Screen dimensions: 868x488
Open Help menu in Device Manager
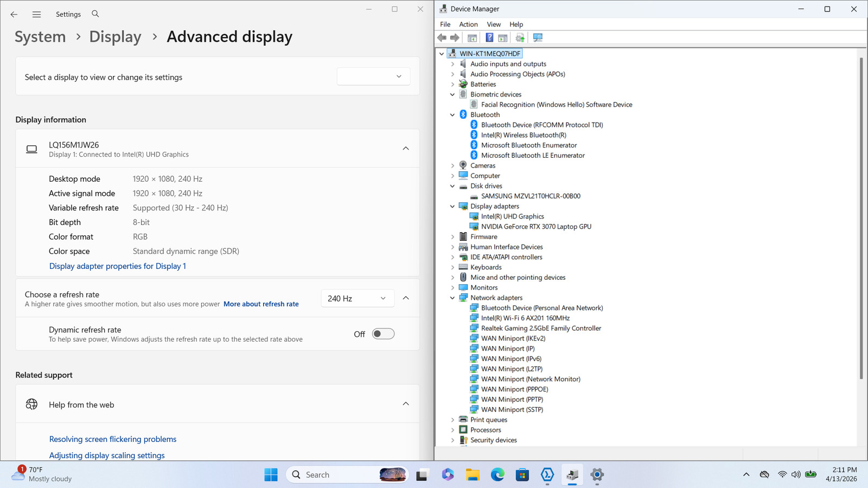[x=516, y=24]
